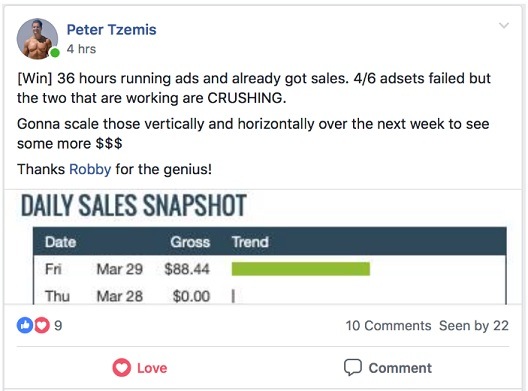Open the tagged Robby profile link
528x391 pixels.
point(90,169)
